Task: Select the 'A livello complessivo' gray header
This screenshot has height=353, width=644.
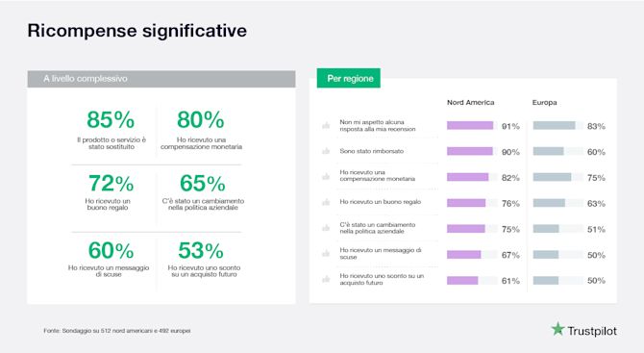Action: (x=161, y=79)
